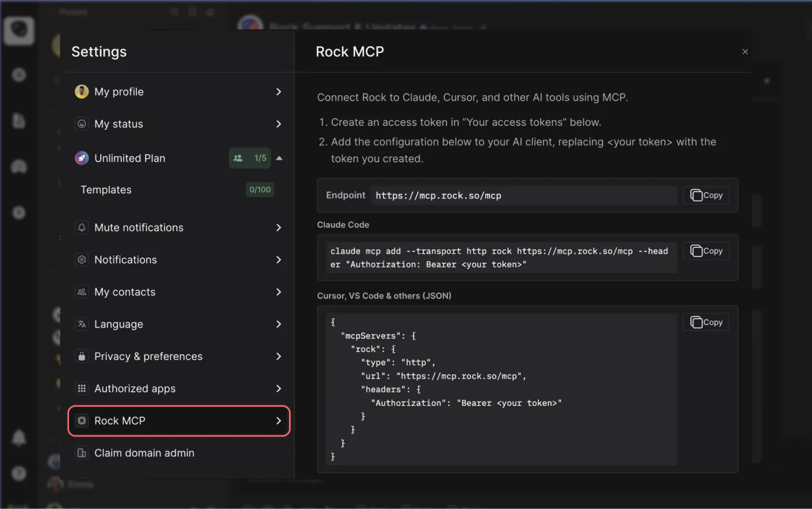The height and width of the screenshot is (509, 812).
Task: Click the JSON config code block
Action: (x=501, y=389)
